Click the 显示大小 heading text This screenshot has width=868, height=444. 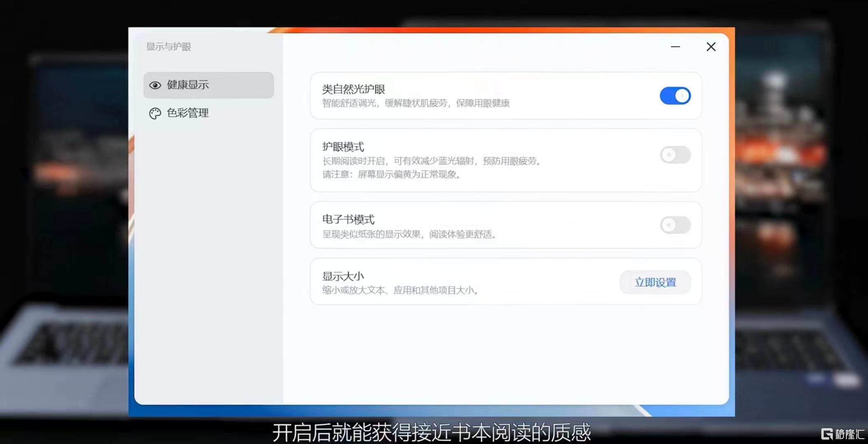point(343,276)
